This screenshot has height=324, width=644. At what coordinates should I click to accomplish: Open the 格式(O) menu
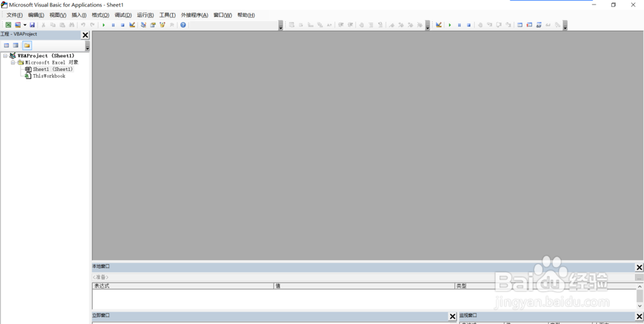(100, 15)
